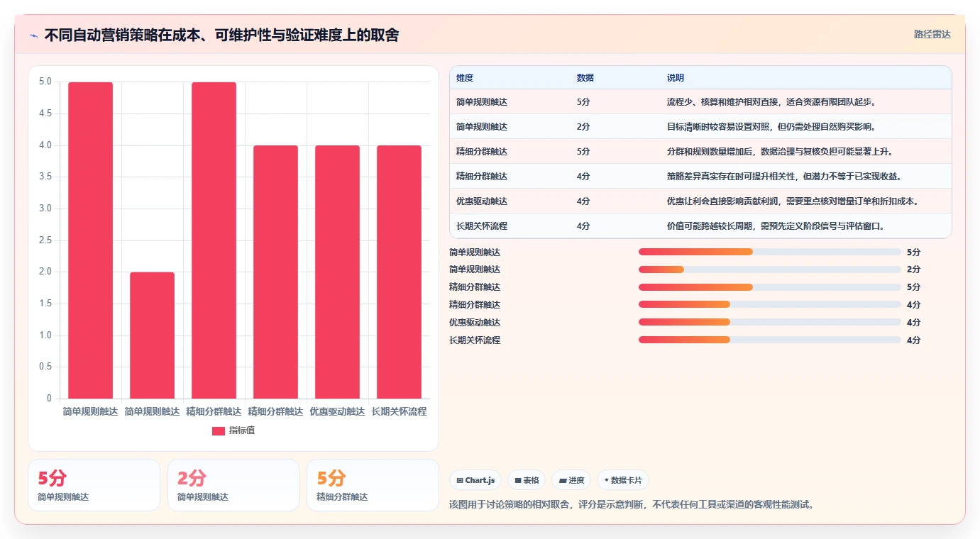The image size is (980, 539).
Task: Click the 长期关怀流程 progress bar
Action: point(770,340)
